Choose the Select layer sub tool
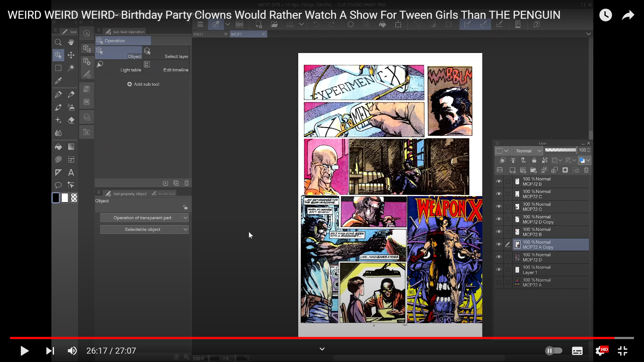This screenshot has width=644, height=362. pyautogui.click(x=166, y=53)
